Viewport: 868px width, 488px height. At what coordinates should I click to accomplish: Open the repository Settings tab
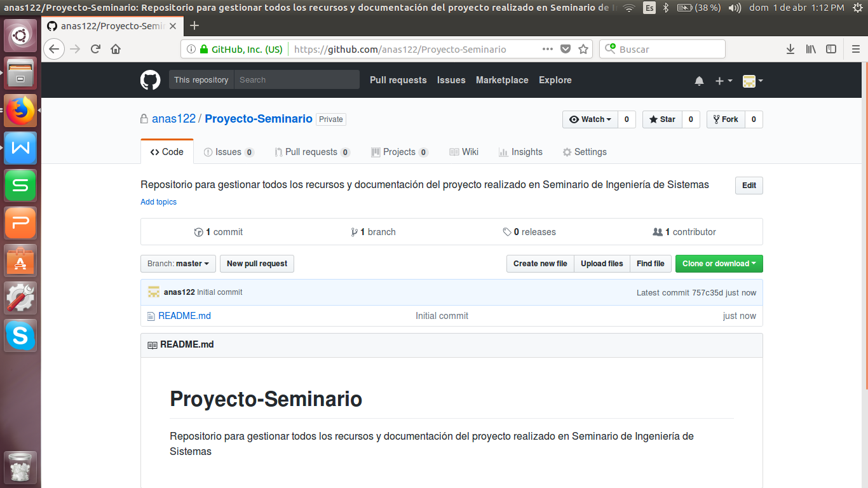[585, 152]
